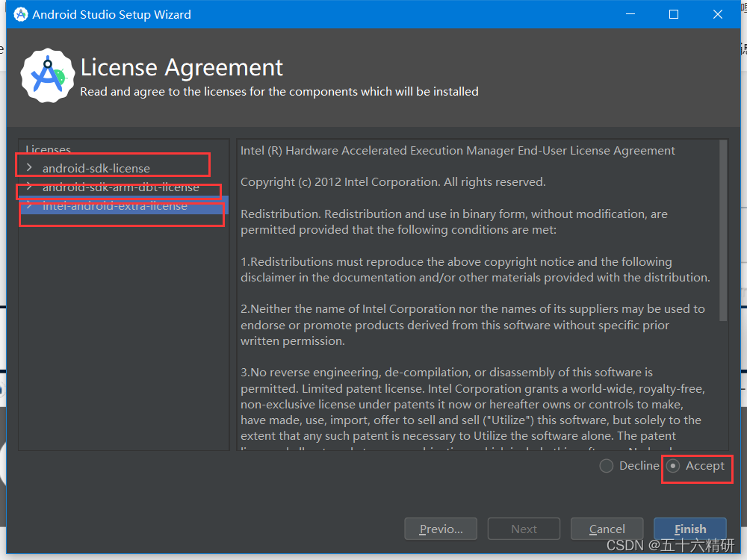The height and width of the screenshot is (560, 747).
Task: Select android-sdk-license in the Licenses list
Action: click(x=96, y=169)
